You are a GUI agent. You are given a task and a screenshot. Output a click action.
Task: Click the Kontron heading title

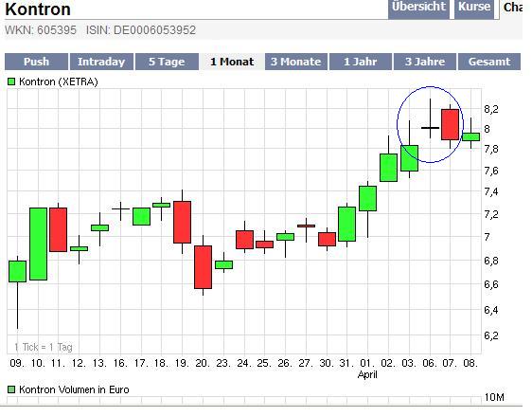38,9
